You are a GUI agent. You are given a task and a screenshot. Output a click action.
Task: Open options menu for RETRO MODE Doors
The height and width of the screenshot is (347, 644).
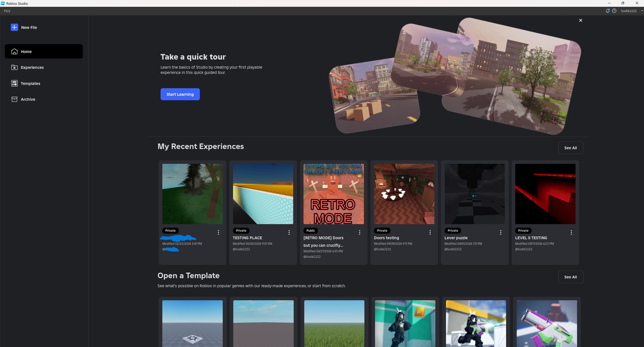click(360, 232)
